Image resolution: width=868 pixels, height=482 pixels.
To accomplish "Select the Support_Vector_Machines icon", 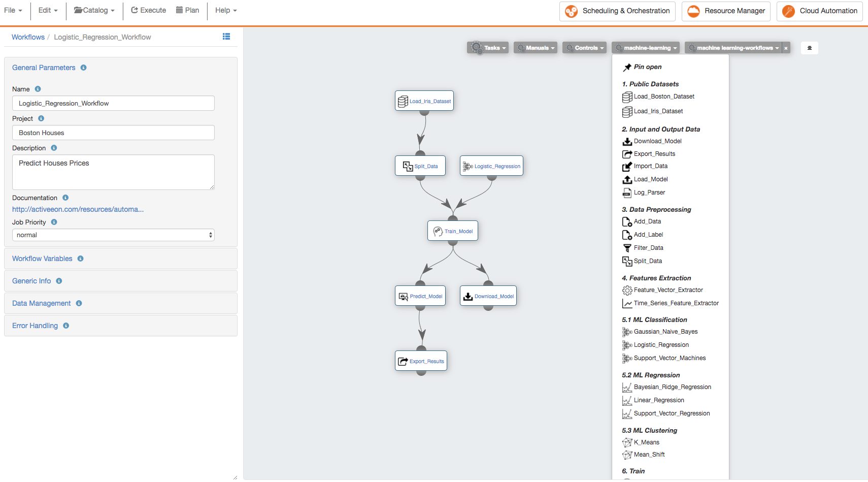I will pos(627,358).
